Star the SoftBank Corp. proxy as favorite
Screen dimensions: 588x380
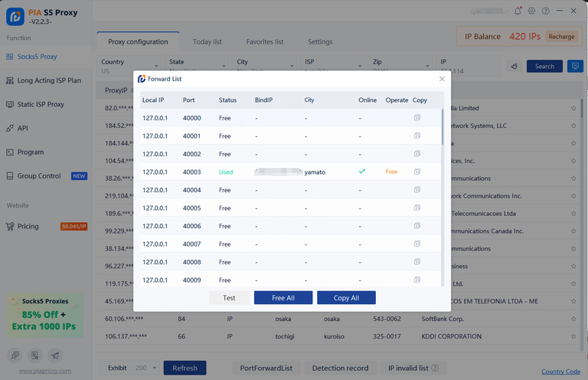click(573, 319)
